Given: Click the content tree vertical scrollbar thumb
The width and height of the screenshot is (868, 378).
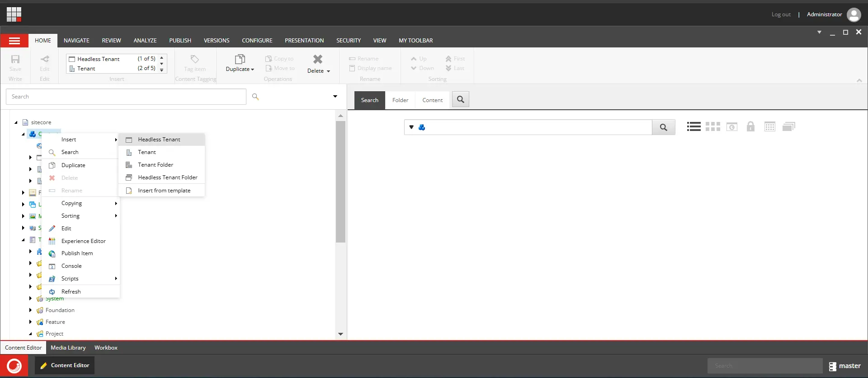Looking at the screenshot, I should 340,182.
